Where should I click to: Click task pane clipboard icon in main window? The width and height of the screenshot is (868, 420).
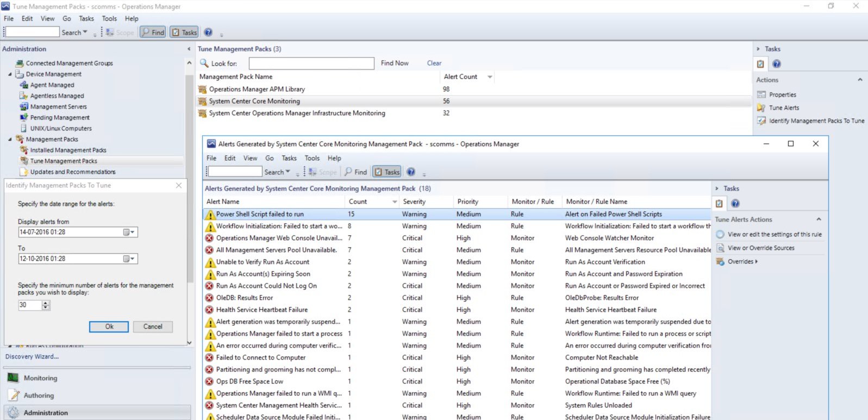point(761,64)
